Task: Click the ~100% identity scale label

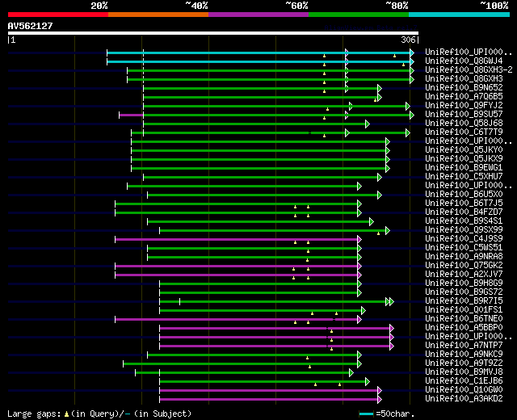Action: [494, 6]
